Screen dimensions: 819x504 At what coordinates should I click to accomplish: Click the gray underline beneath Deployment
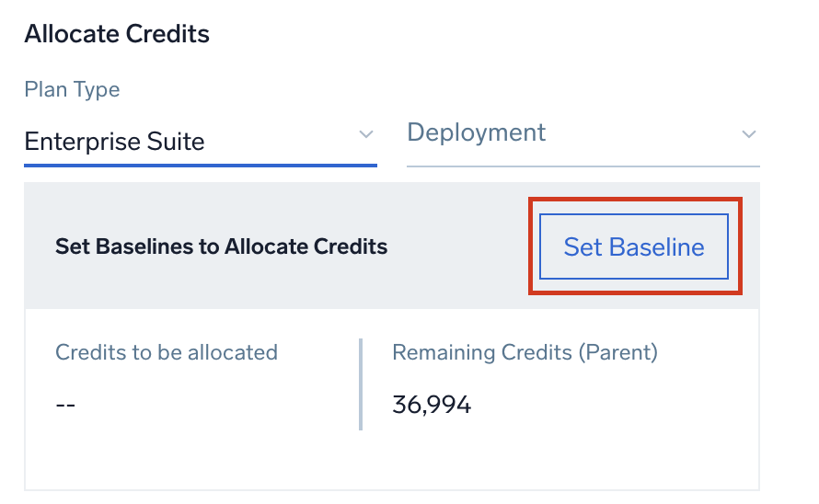pyautogui.click(x=582, y=166)
